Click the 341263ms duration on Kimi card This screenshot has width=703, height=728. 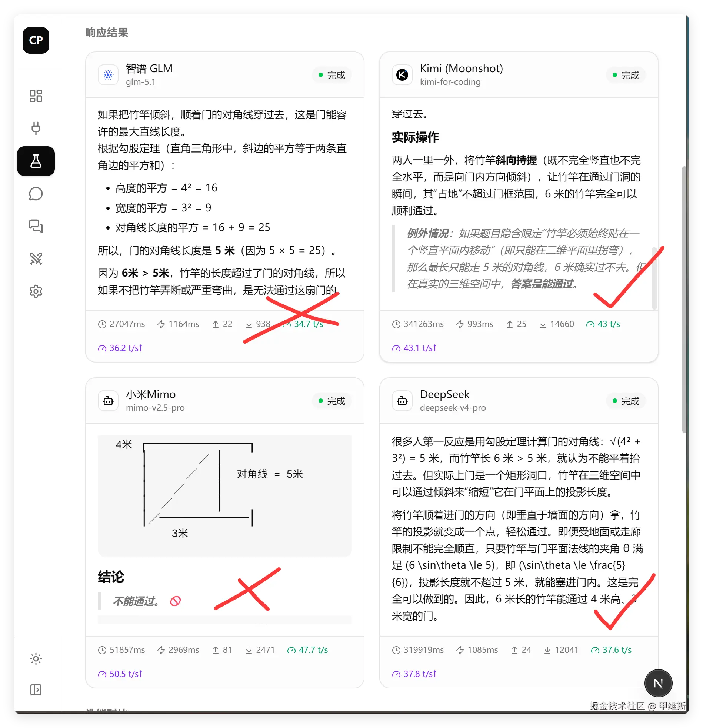tap(424, 324)
